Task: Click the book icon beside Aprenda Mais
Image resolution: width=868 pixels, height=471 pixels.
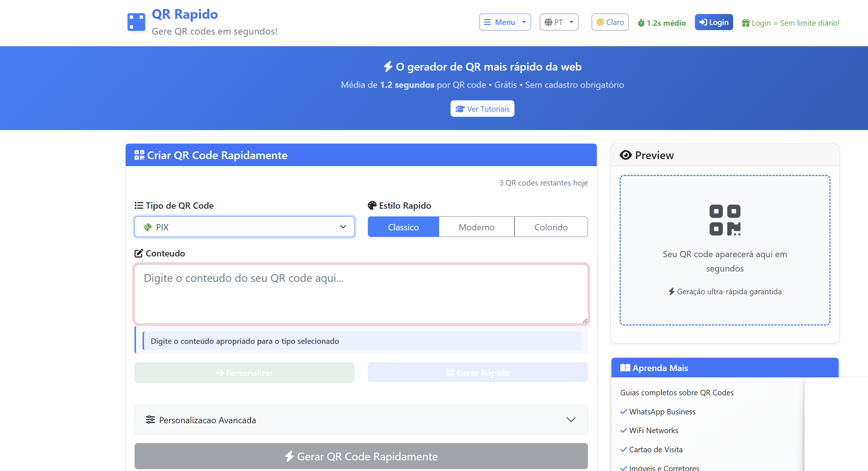Action: (x=625, y=368)
